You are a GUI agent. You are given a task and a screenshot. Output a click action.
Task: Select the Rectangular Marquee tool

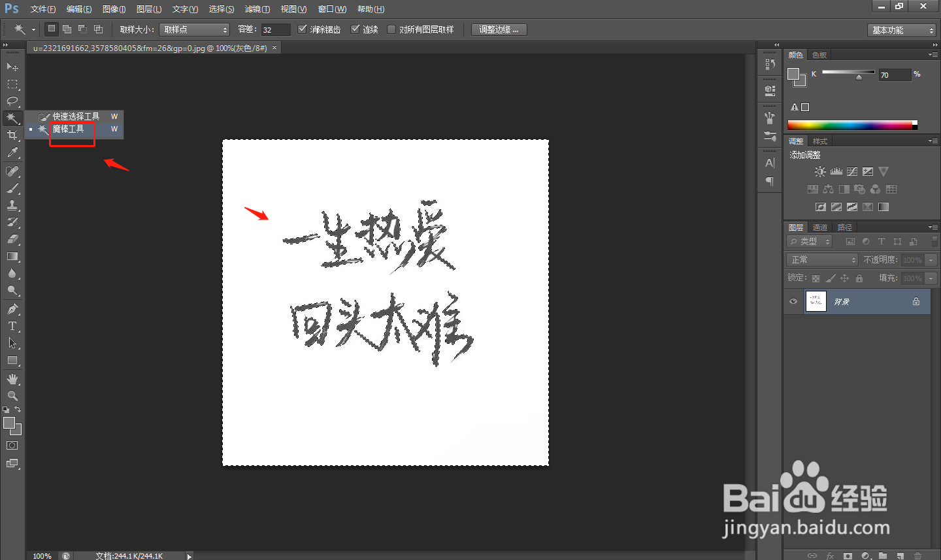(12, 84)
